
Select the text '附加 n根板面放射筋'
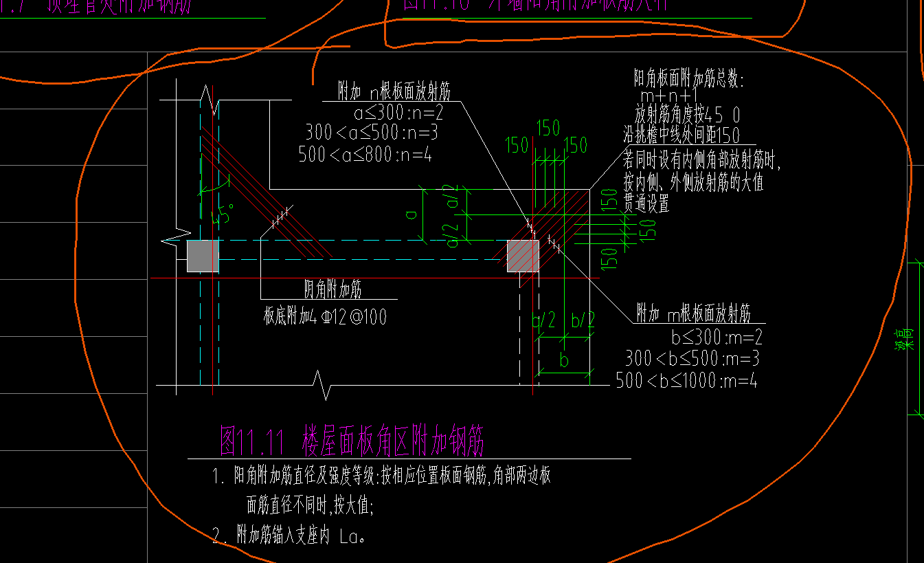pos(394,92)
